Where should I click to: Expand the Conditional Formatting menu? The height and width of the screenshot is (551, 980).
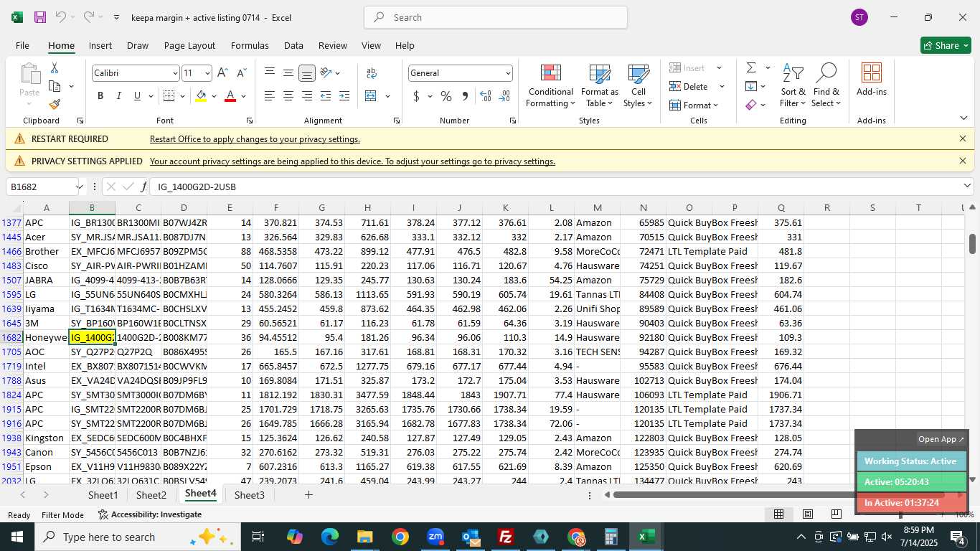(550, 86)
